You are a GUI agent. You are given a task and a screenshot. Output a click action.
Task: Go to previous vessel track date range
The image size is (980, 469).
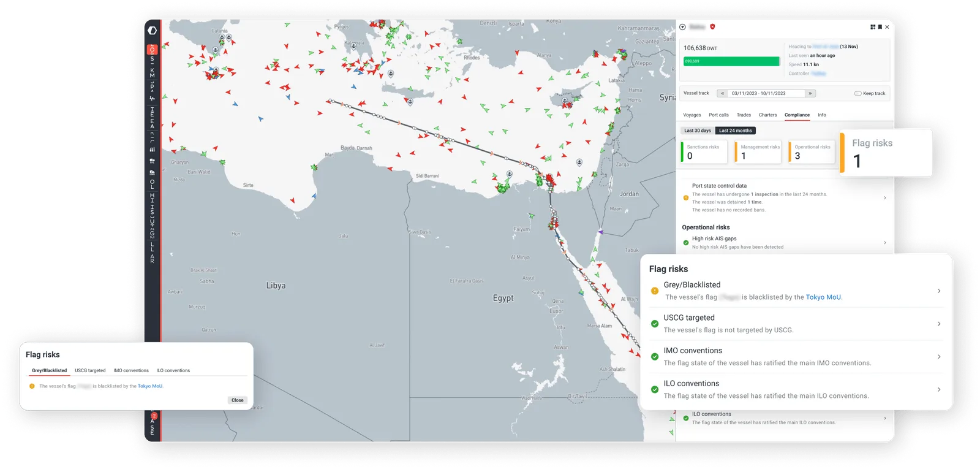pyautogui.click(x=723, y=94)
